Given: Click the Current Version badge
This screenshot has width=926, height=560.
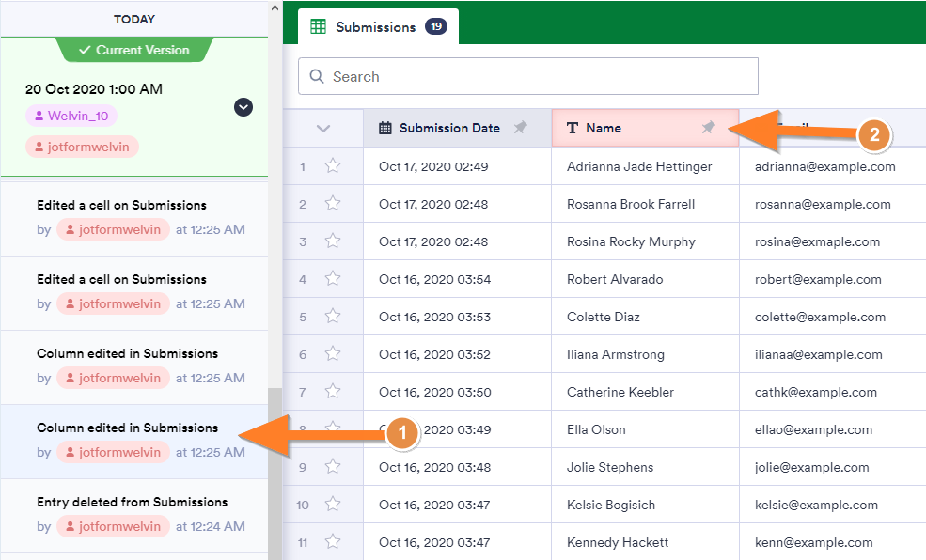Looking at the screenshot, I should [x=134, y=50].
